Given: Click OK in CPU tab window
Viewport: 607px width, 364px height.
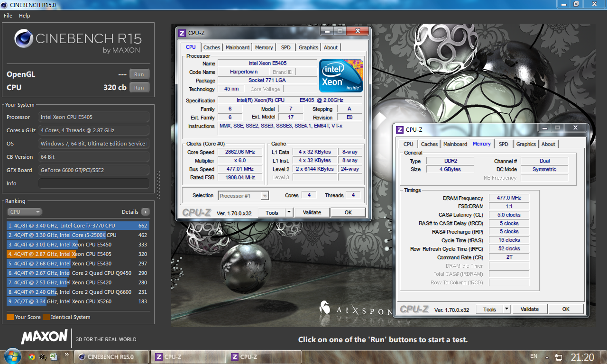Looking at the screenshot, I should (x=348, y=212).
